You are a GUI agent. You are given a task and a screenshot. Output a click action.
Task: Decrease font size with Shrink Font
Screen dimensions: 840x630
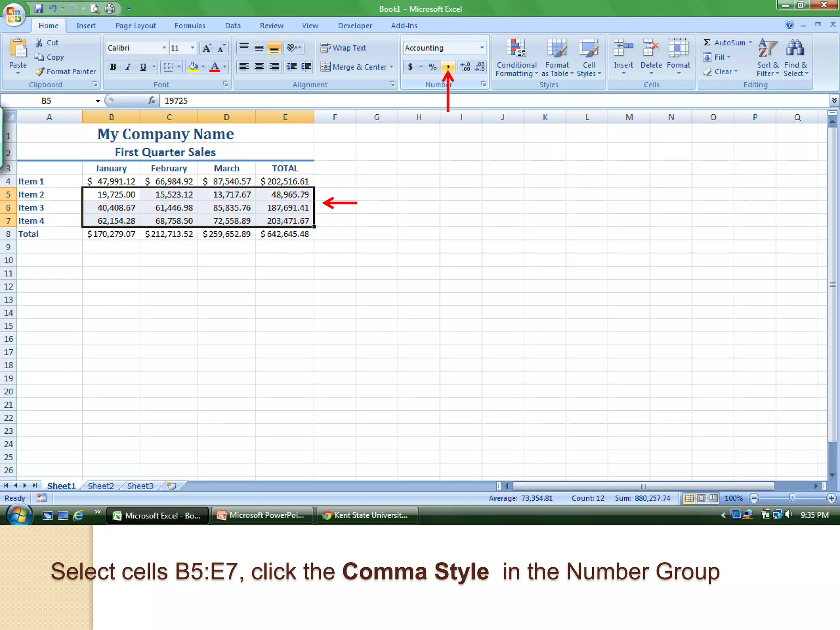point(221,48)
